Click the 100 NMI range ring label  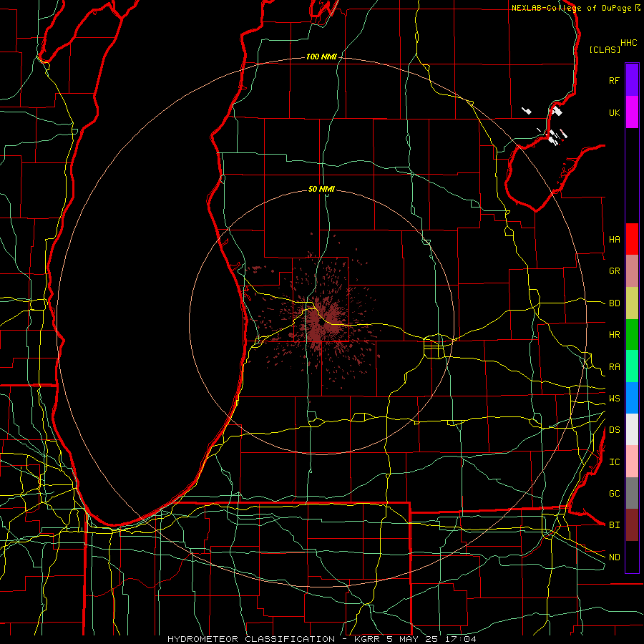[x=321, y=57]
